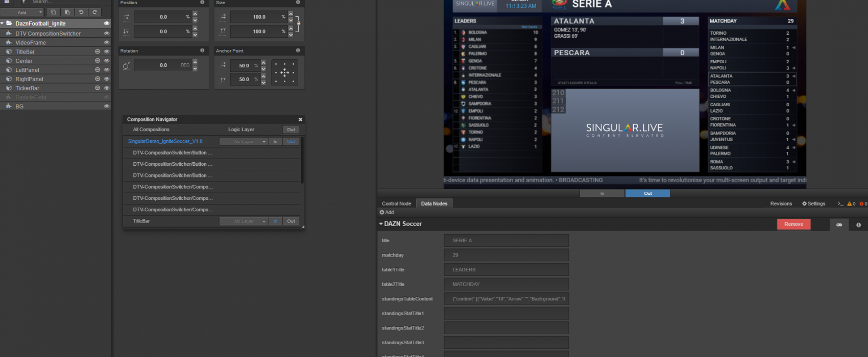
Task: Click TickerBar layer's circled arrow icon
Action: (98, 88)
